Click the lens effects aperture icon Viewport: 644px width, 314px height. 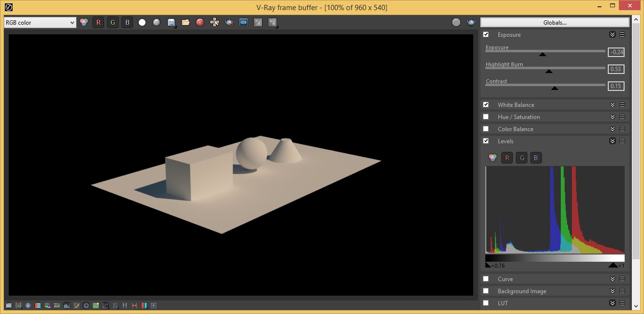(86, 305)
